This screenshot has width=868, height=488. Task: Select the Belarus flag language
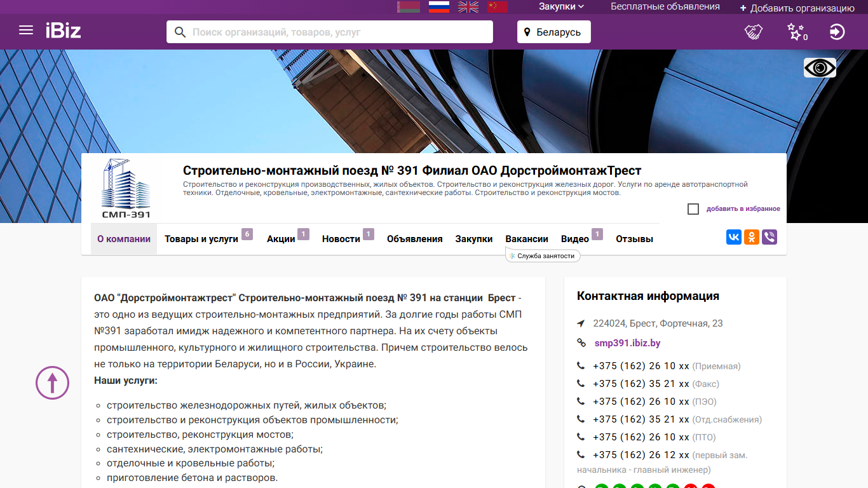pos(408,6)
